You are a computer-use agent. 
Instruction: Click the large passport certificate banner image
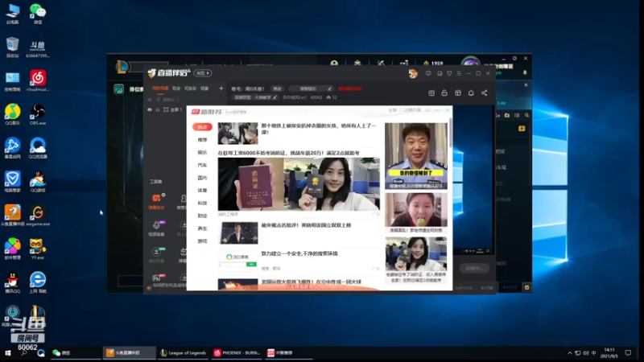tap(299, 184)
